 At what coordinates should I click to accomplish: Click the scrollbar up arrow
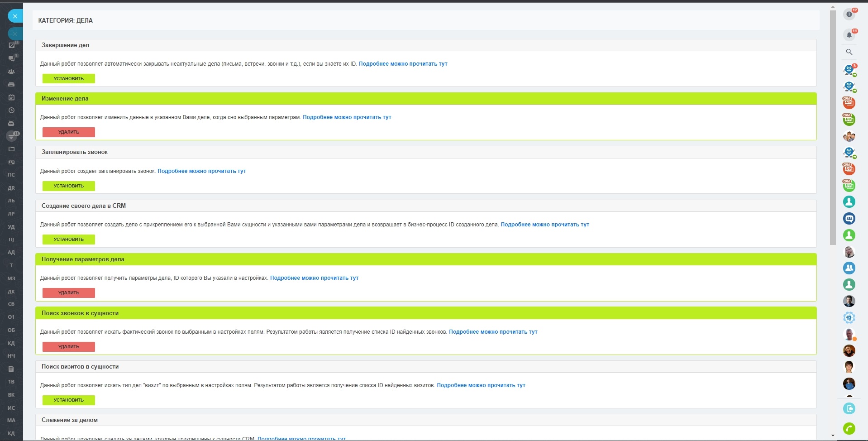click(833, 7)
